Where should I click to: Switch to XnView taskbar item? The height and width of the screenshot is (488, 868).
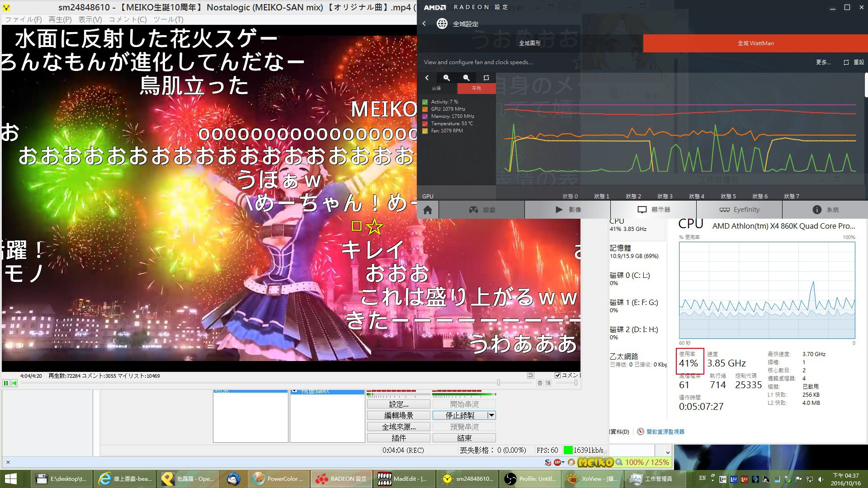click(594, 479)
